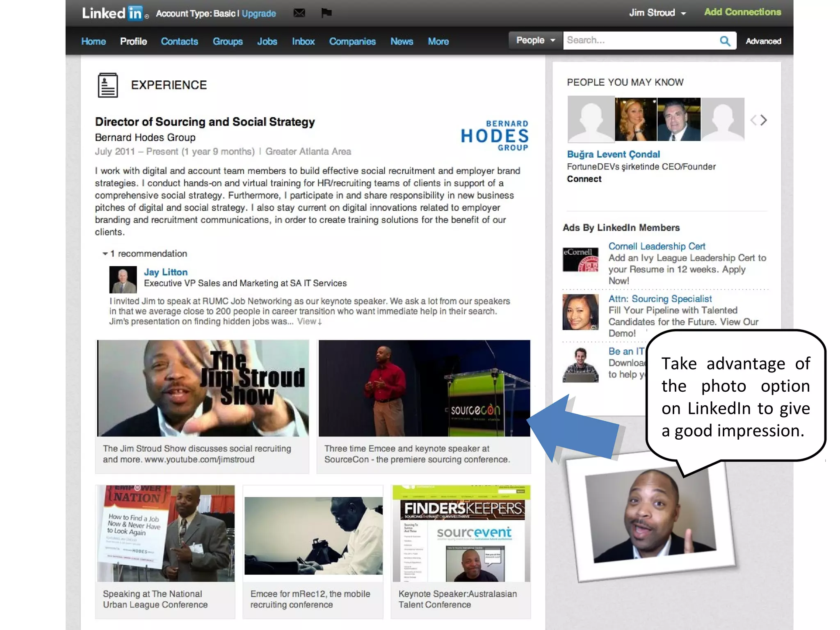Open the Contacts menu item

click(x=179, y=41)
